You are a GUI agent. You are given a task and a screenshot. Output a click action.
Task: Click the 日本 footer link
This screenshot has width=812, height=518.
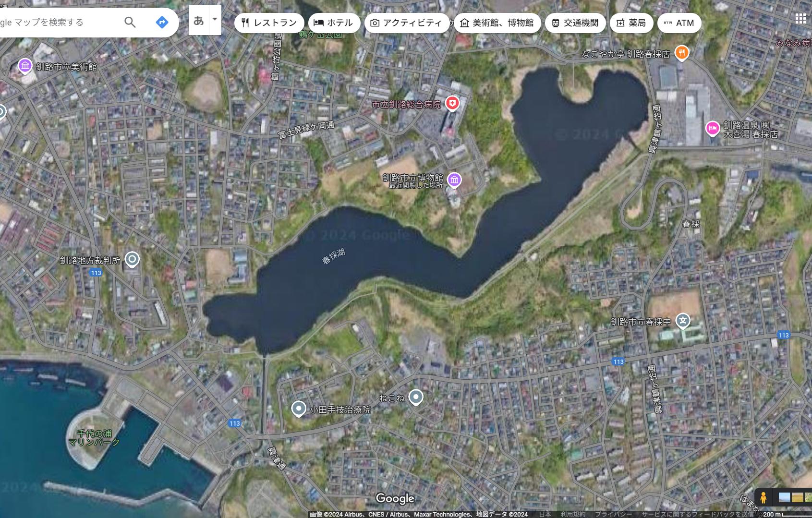point(545,514)
